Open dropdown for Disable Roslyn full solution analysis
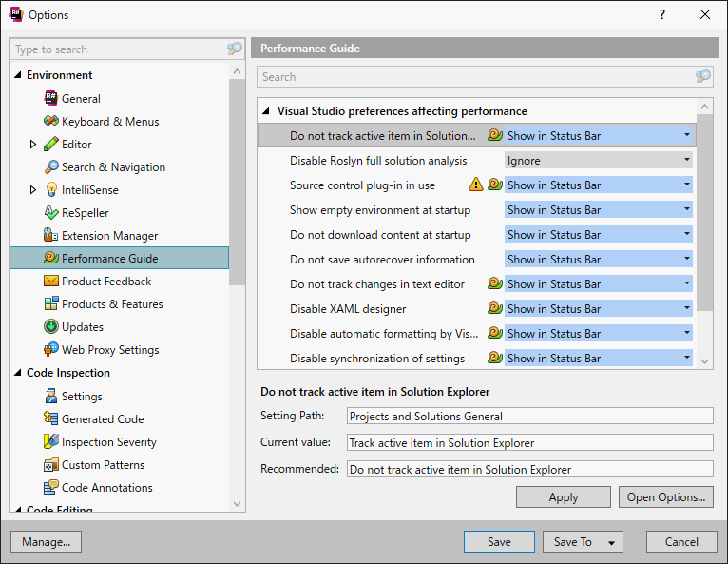 pos(687,160)
